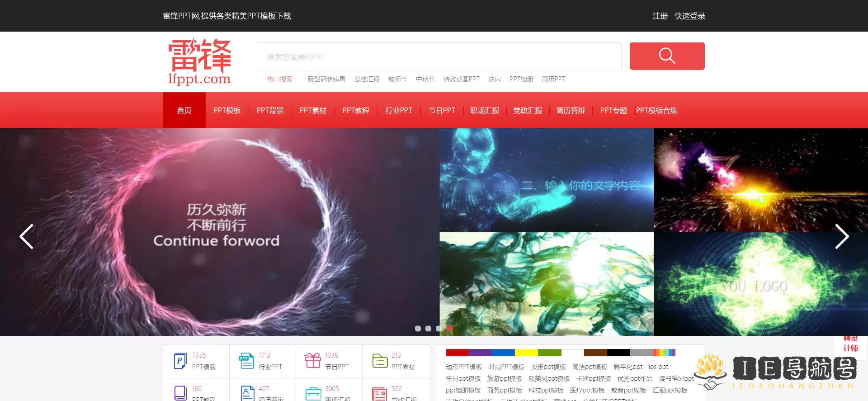Open the 行业PPT category file icon
The height and width of the screenshot is (401, 868).
coord(246,361)
